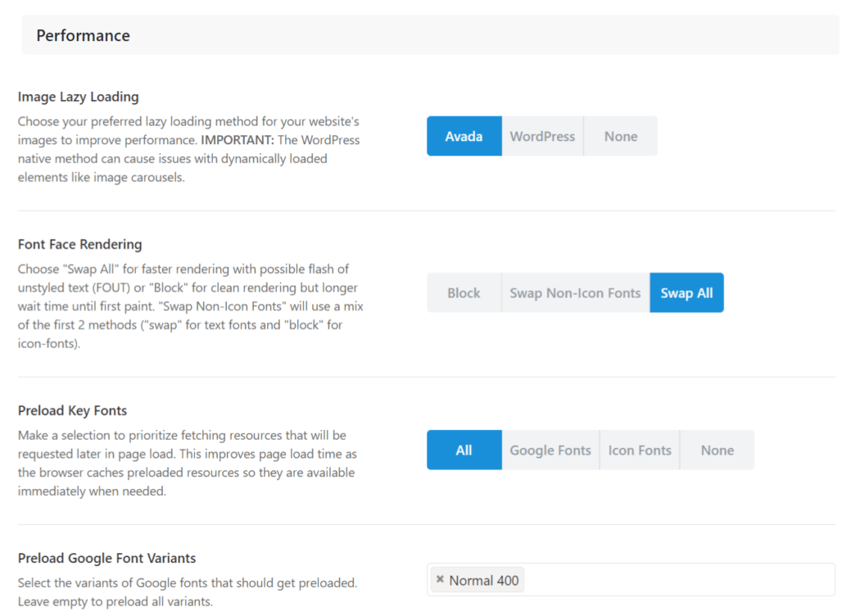Set image lazy loading to None

tap(620, 136)
